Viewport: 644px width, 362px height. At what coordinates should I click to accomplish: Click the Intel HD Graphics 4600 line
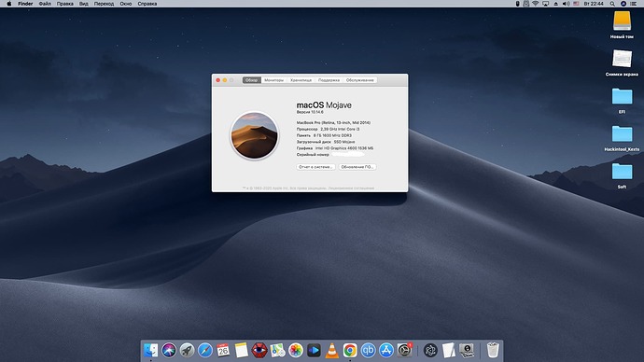pyautogui.click(x=335, y=148)
